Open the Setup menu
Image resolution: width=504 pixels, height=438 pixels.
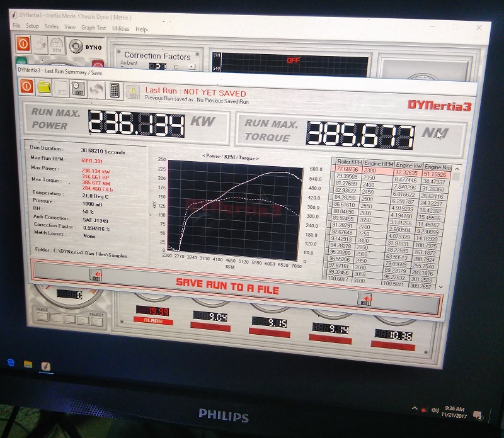(x=32, y=26)
